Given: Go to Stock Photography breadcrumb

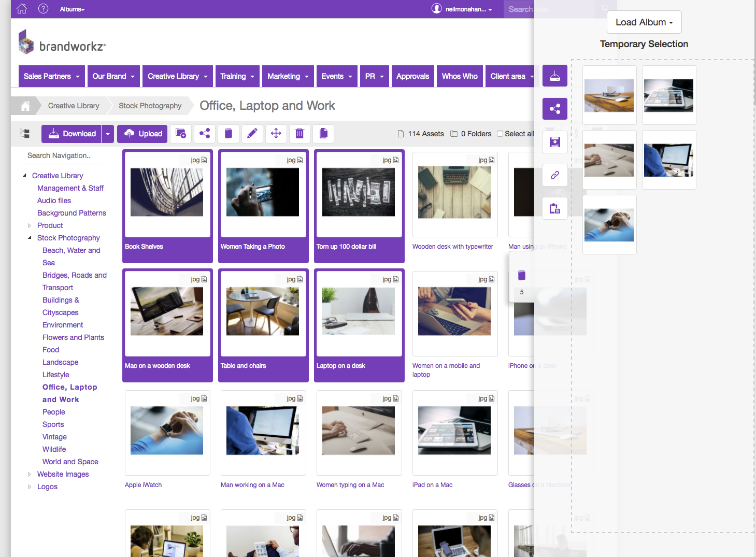Looking at the screenshot, I should [150, 106].
